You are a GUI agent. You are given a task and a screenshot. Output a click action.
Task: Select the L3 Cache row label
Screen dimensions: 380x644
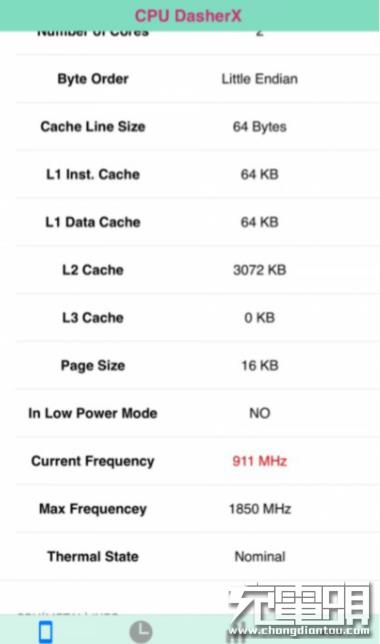pyautogui.click(x=93, y=317)
